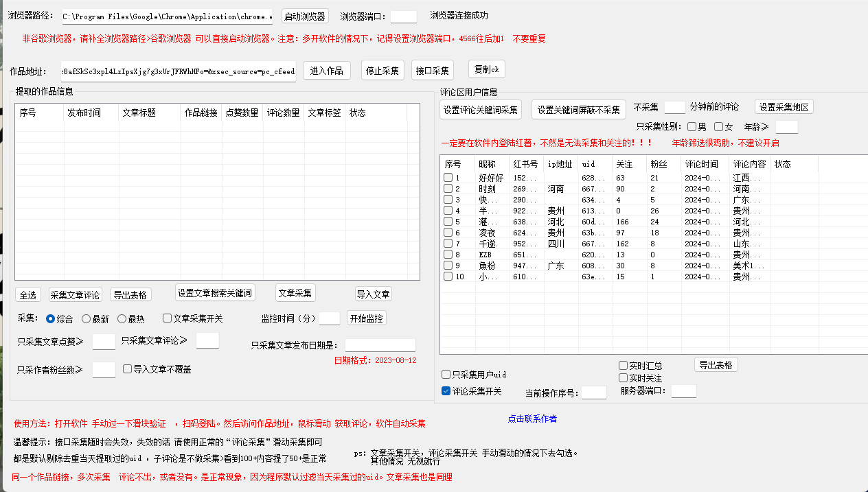
Task: Click the 点赞数量 column header
Action: (242, 113)
